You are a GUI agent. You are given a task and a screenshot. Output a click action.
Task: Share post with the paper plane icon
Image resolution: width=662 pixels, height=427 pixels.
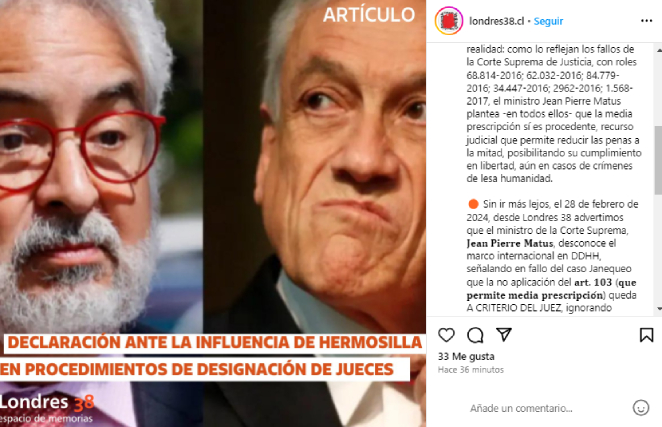tap(504, 335)
